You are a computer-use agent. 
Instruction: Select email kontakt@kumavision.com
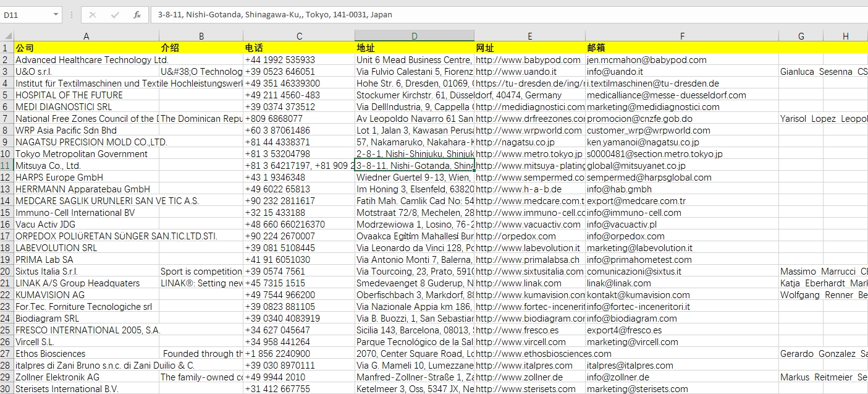click(x=682, y=294)
